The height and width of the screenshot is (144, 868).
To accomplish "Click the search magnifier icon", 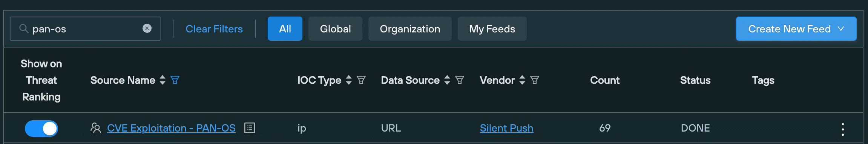I will 24,29.
